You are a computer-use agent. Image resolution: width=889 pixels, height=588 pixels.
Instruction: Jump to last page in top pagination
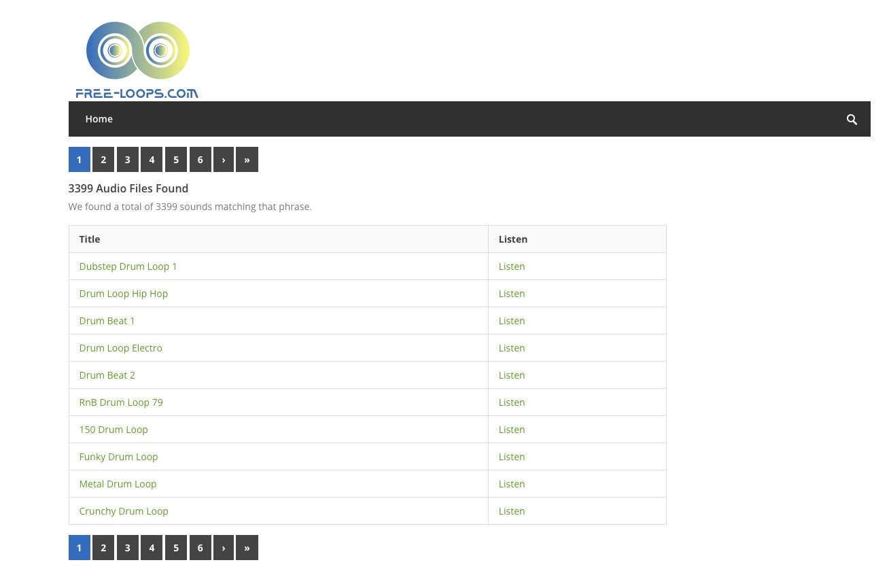click(247, 160)
